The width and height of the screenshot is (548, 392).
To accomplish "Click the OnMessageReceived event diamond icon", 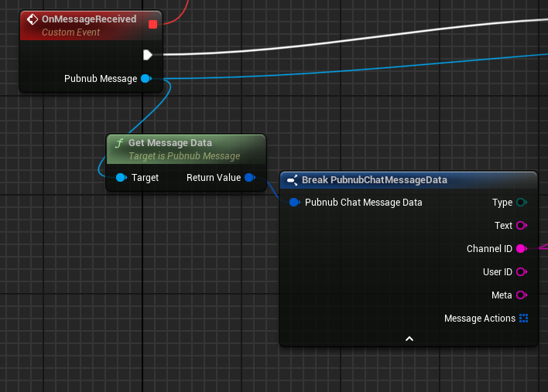I will tap(33, 19).
